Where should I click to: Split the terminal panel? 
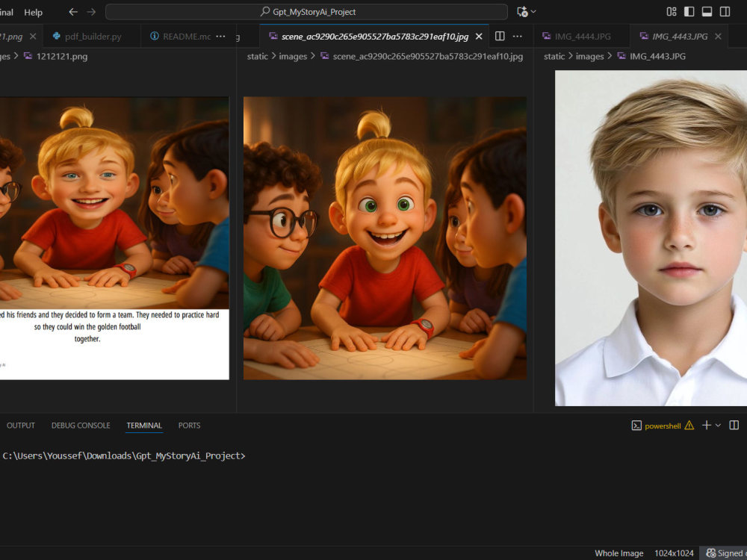(734, 426)
